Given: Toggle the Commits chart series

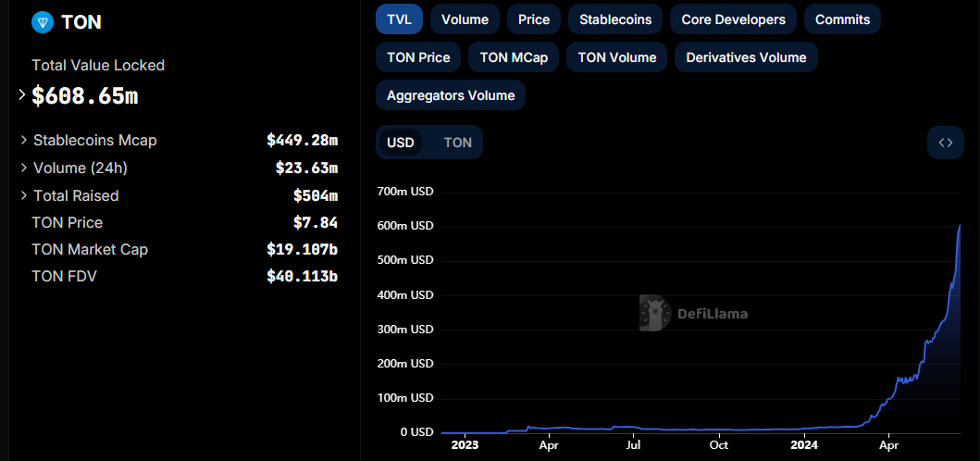Looking at the screenshot, I should tap(842, 19).
